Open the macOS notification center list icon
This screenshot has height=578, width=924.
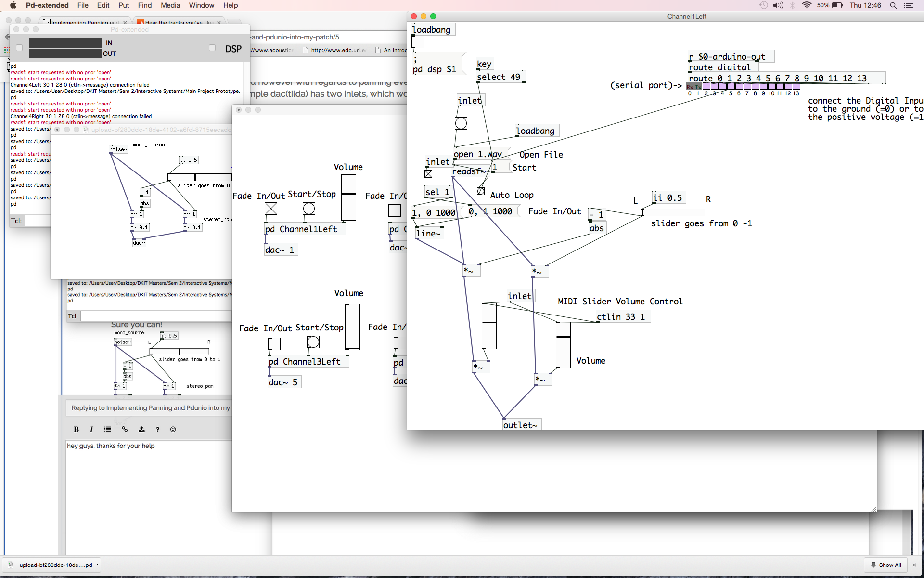(x=909, y=5)
